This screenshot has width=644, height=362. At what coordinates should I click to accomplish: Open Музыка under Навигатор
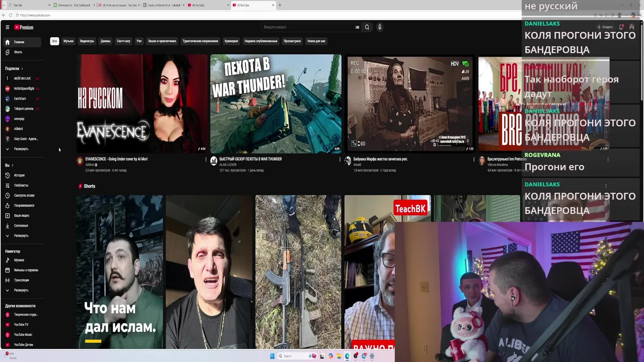point(23,260)
